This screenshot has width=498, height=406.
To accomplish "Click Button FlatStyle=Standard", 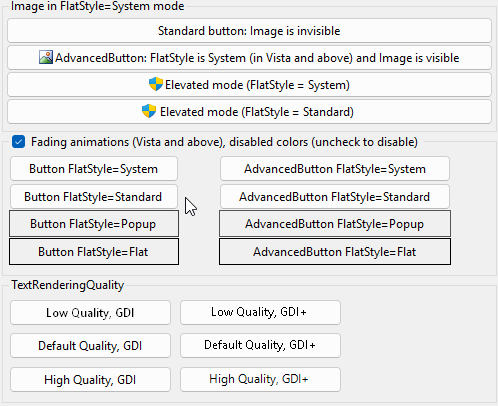I will pyautogui.click(x=94, y=197).
